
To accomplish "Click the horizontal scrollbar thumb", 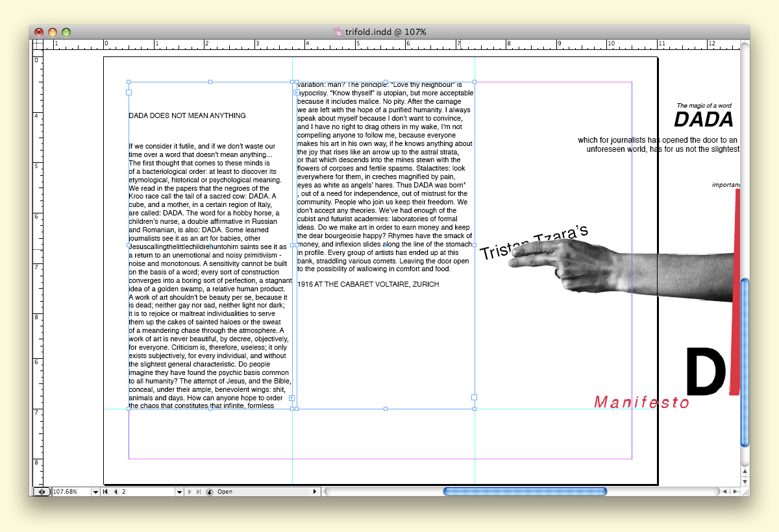I will 525,492.
